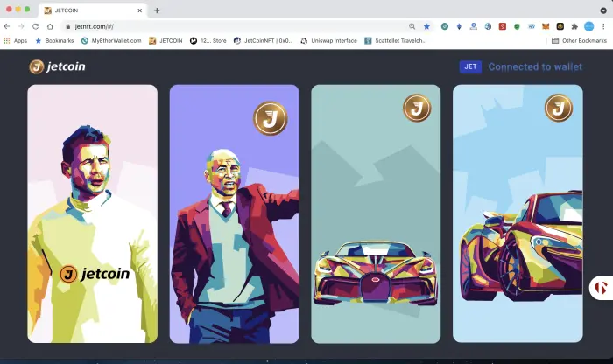Open a new browser tab with plus

157,10
